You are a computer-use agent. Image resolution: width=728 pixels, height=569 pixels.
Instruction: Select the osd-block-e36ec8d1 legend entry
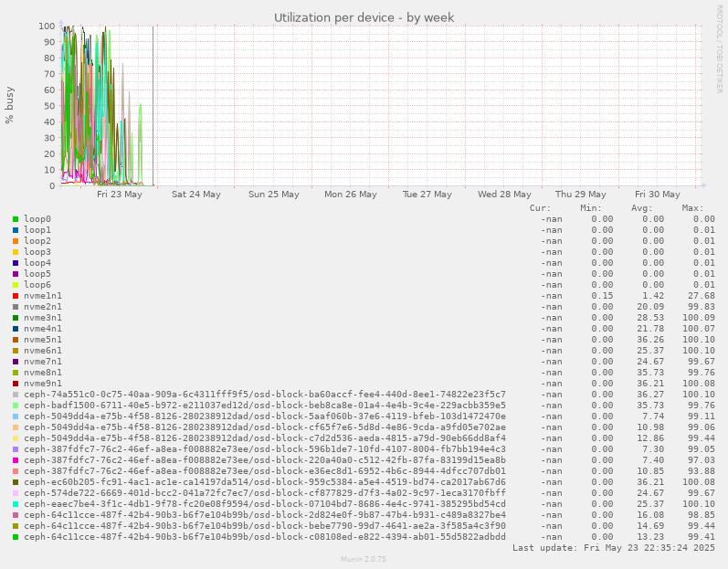click(265, 471)
